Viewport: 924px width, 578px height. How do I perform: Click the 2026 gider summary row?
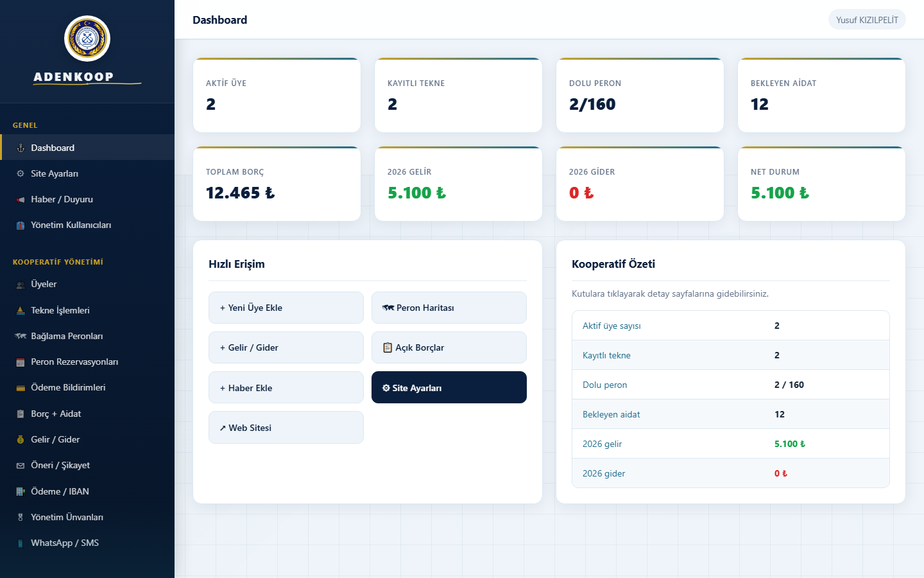tap(731, 473)
